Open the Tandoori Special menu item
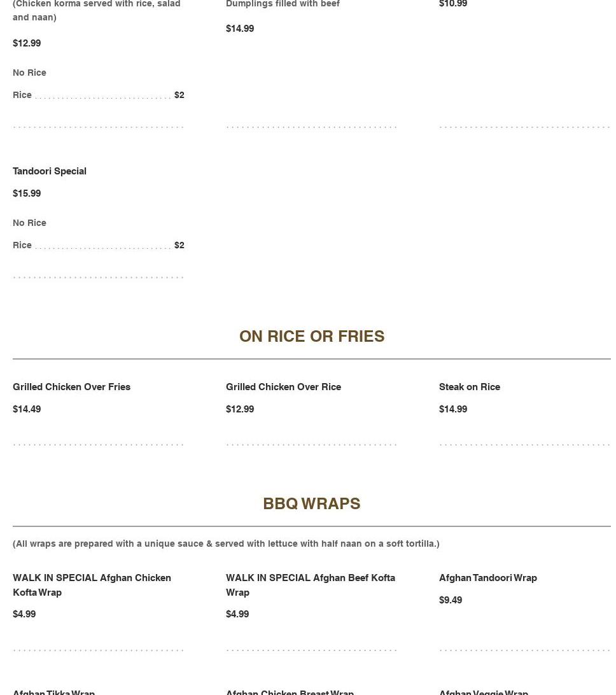This screenshot has height=695, width=616. [x=50, y=171]
